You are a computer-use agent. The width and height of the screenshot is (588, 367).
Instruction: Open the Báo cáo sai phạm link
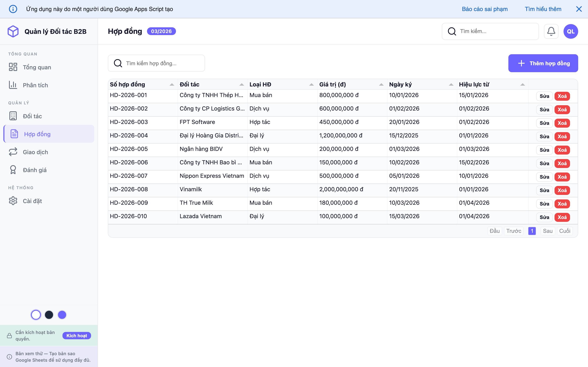[x=485, y=9]
